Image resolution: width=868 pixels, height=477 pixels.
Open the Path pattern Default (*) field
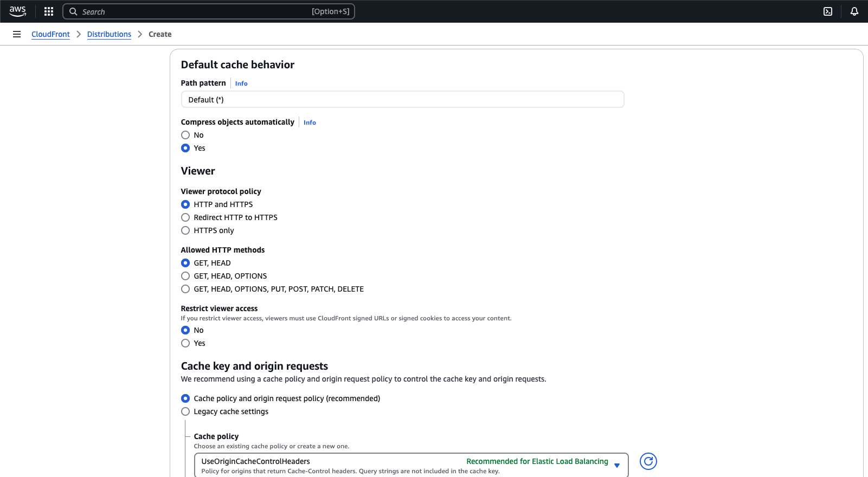pyautogui.click(x=402, y=100)
